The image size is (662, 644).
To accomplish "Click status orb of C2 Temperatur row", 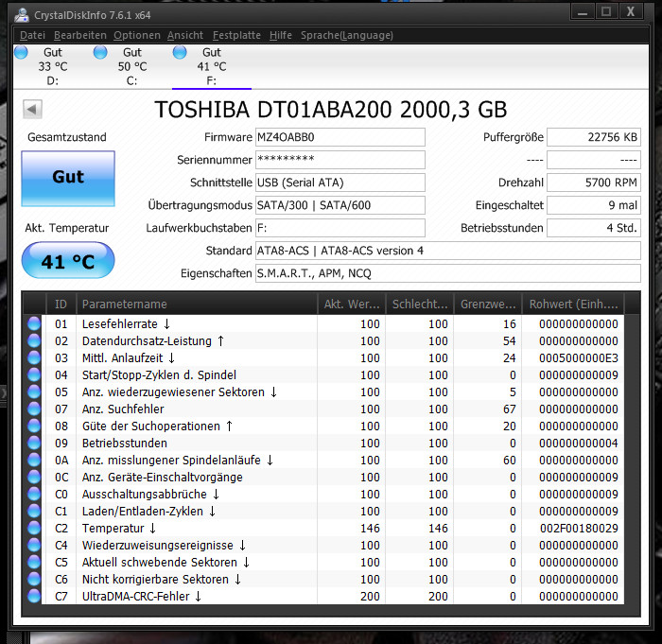I will click(x=34, y=529).
